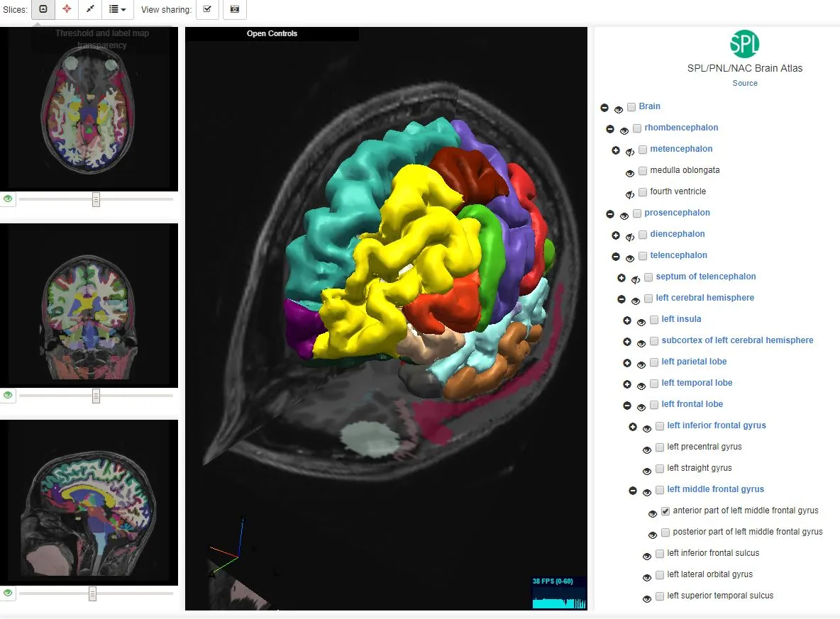Collapse the rhombencephalon tree node

[610, 129]
